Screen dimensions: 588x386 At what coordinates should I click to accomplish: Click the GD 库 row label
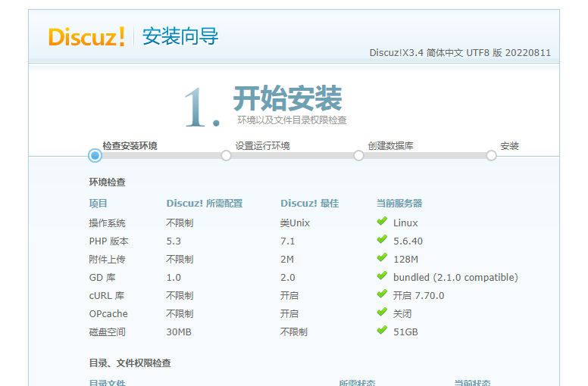click(102, 278)
